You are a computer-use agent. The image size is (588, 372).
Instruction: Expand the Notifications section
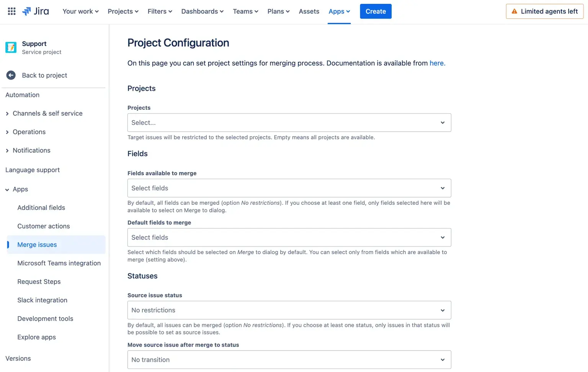7,151
